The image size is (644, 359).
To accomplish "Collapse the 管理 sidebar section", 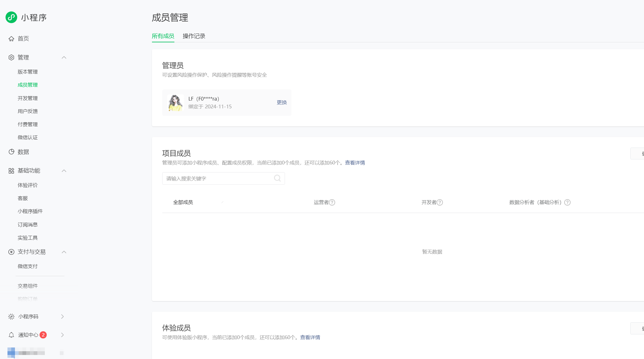I will (64, 57).
